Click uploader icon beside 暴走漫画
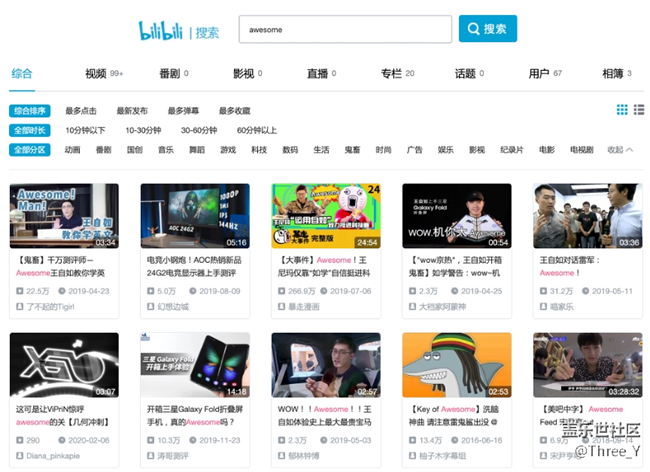This screenshot has height=472, width=650. [x=279, y=307]
